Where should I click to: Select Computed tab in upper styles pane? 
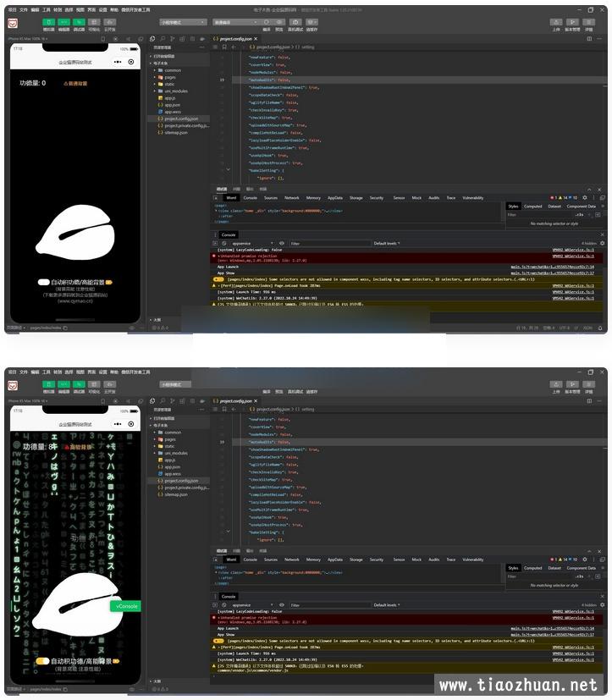click(533, 207)
